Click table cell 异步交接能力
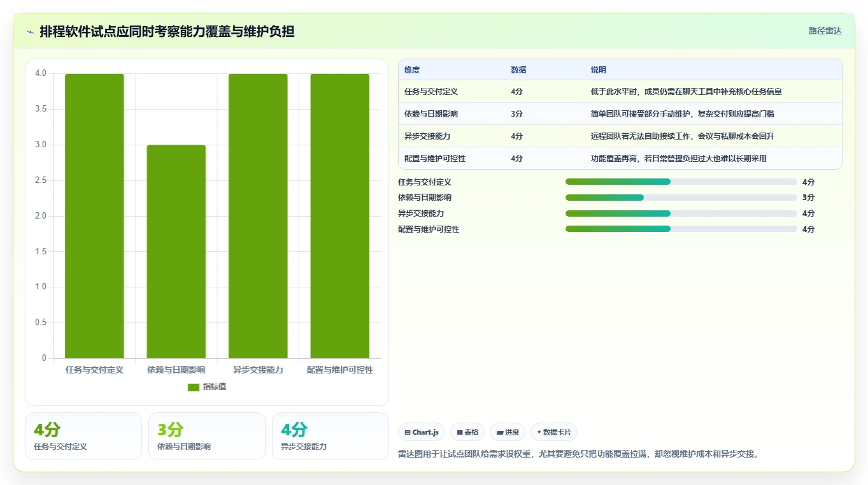The width and height of the screenshot is (868, 485). pos(427,136)
